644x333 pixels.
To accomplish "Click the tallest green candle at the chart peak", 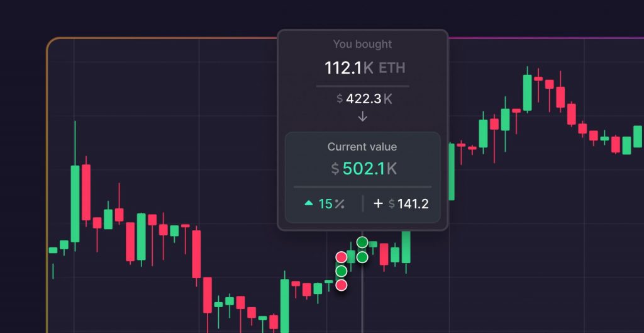I will coord(528,93).
